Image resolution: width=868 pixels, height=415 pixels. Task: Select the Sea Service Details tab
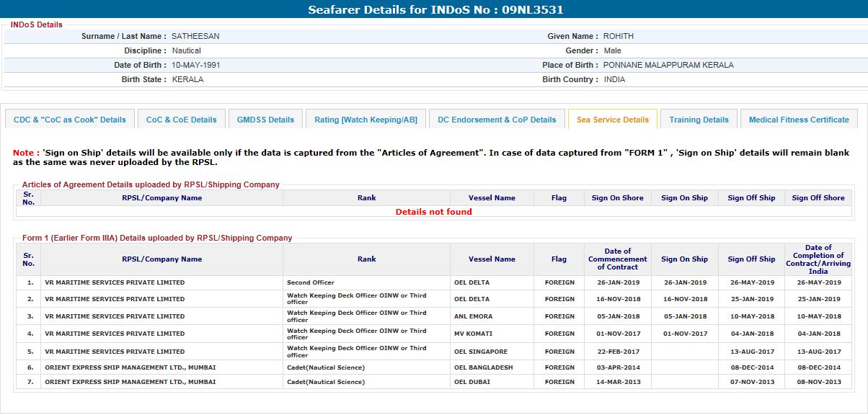[612, 120]
